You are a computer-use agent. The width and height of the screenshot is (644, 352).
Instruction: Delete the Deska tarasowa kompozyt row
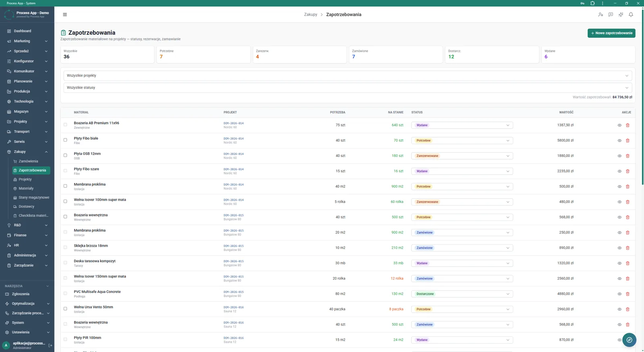(627, 263)
